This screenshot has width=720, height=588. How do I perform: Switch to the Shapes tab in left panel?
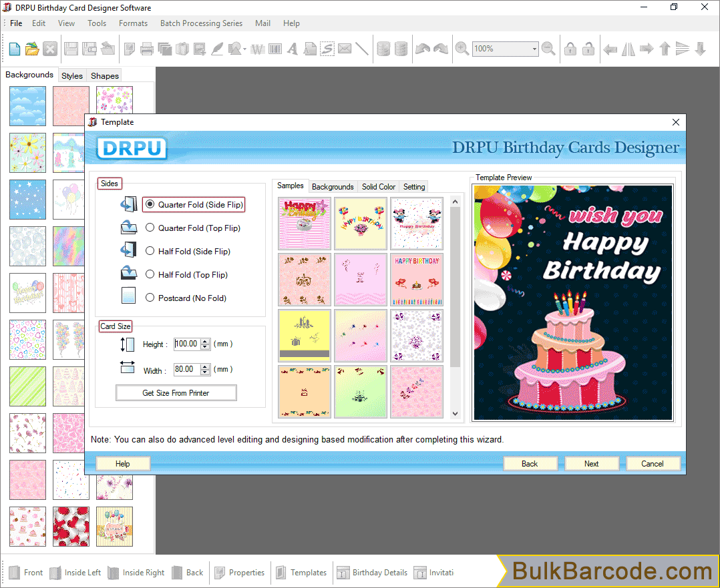coord(105,75)
